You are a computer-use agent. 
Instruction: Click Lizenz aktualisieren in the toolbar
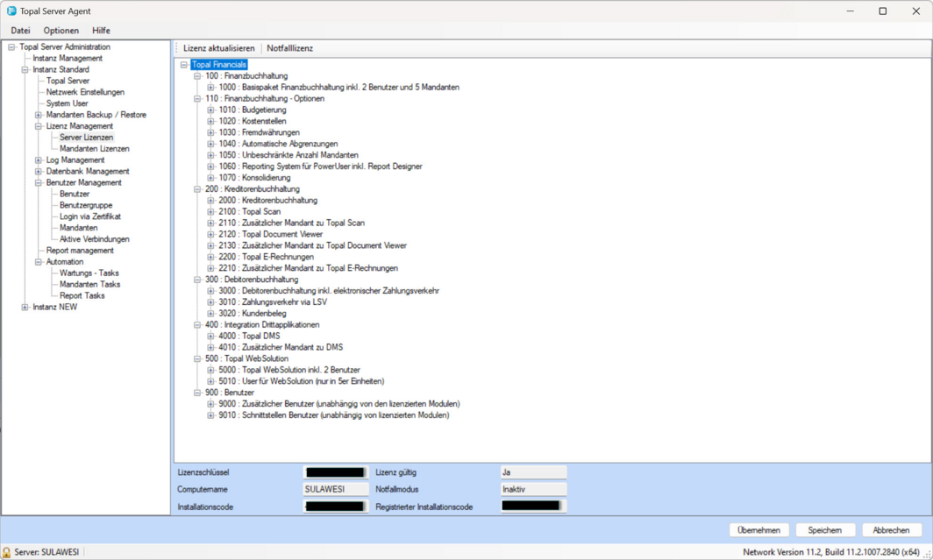tap(219, 48)
